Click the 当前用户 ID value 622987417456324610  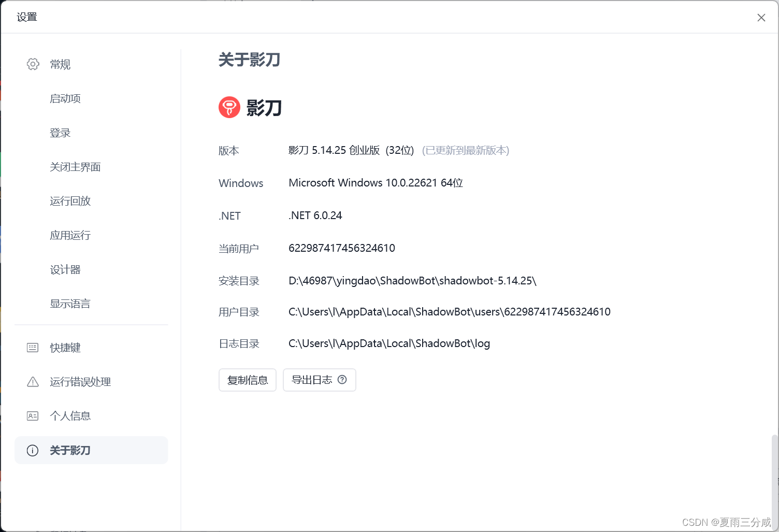[342, 248]
